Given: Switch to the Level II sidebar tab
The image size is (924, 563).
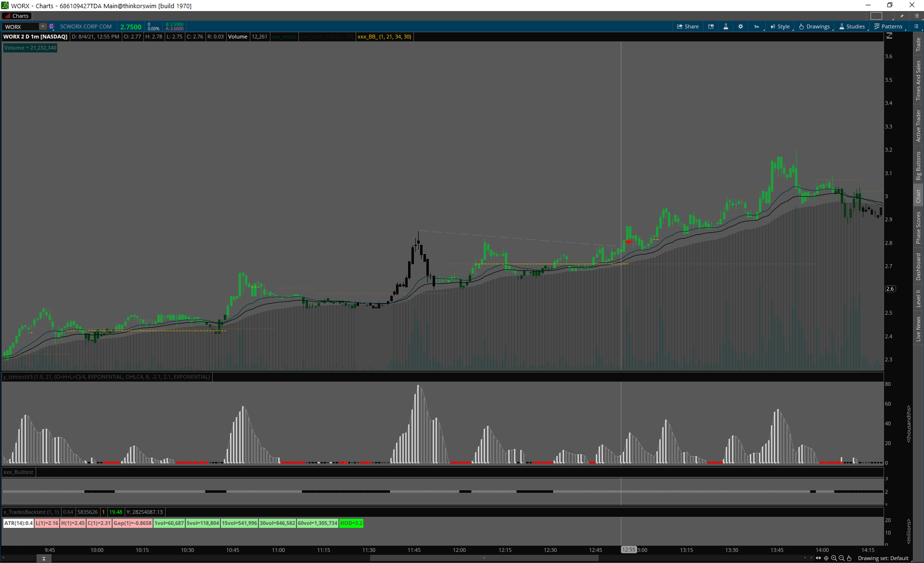Looking at the screenshot, I should click(918, 298).
